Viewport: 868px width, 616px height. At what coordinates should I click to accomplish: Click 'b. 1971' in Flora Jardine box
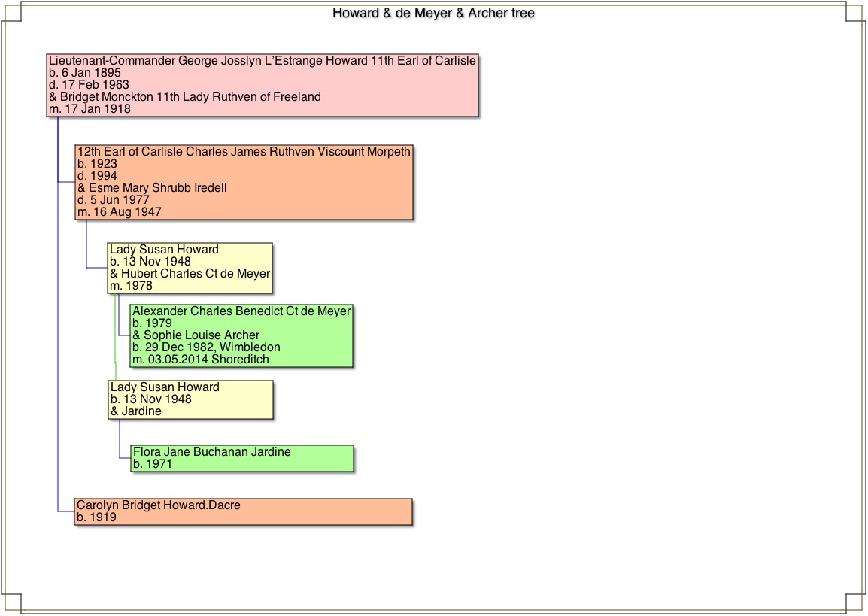click(153, 464)
